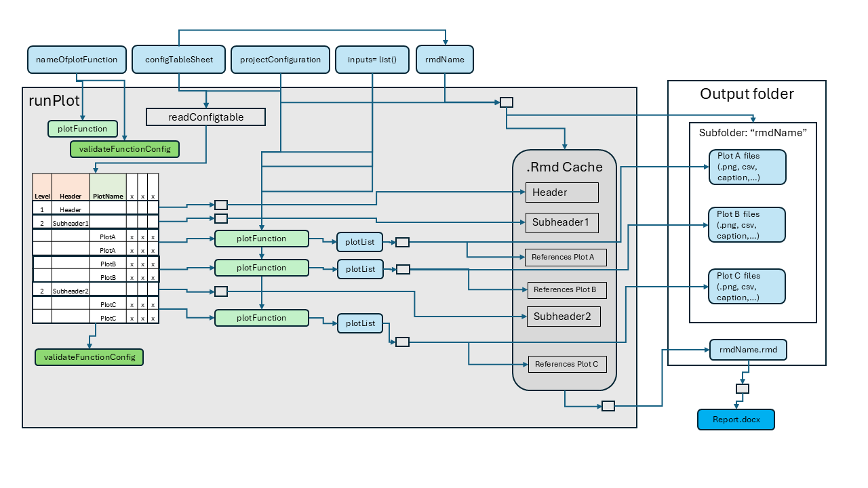This screenshot has width=868, height=488.
Task: Open the readConfigtable step
Action: pyautogui.click(x=205, y=117)
